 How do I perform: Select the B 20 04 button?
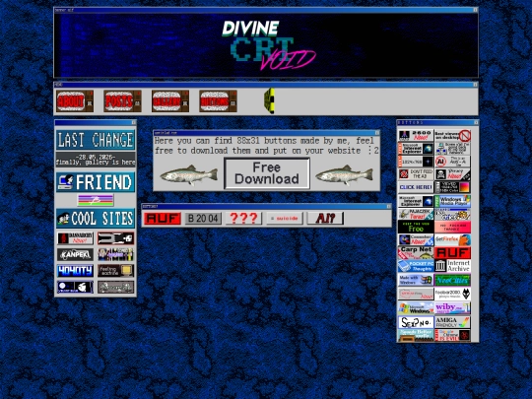tap(203, 218)
